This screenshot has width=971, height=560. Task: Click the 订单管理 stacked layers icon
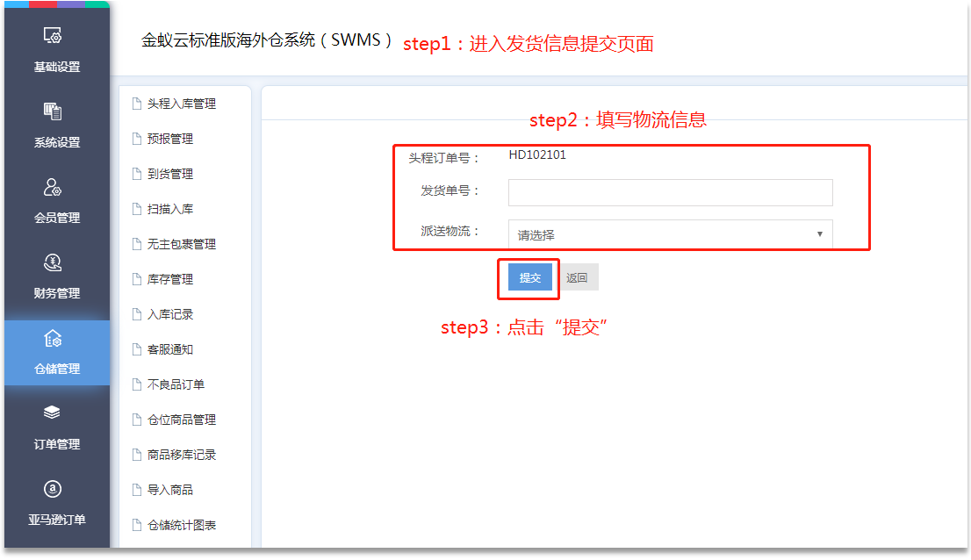53,413
